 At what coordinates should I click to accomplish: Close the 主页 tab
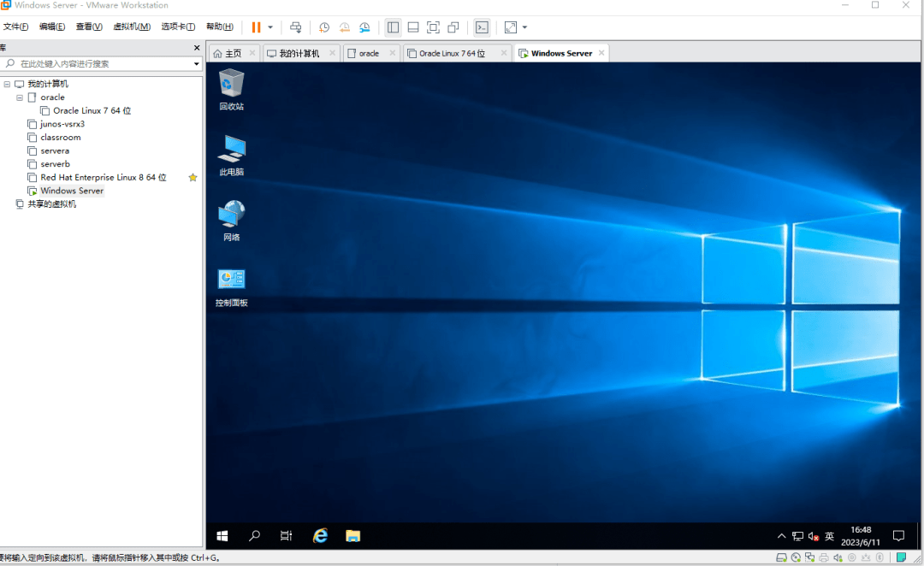tap(252, 53)
